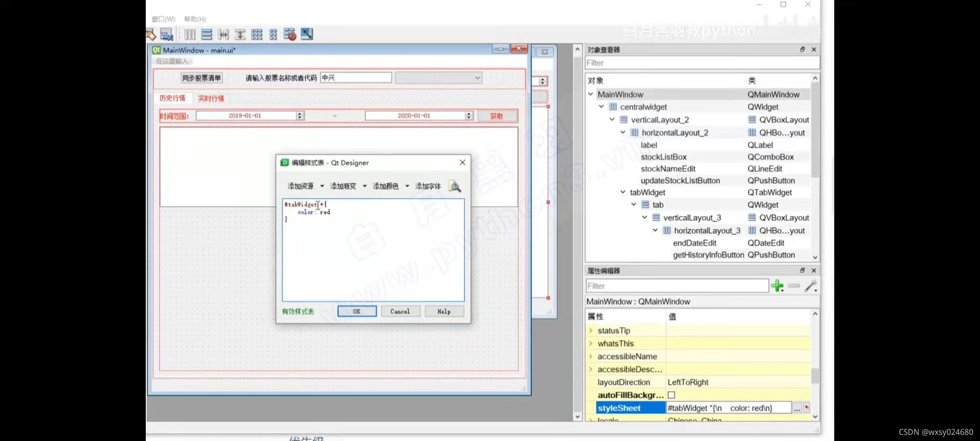The image size is (980, 441).
Task: Toggle the autoFillBackground checkbox
Action: click(x=671, y=395)
